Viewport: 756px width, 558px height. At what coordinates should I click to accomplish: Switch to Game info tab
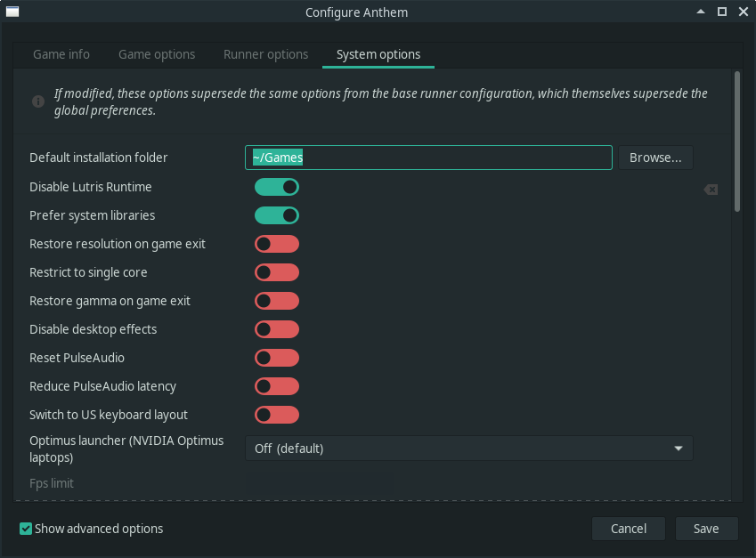coord(61,54)
